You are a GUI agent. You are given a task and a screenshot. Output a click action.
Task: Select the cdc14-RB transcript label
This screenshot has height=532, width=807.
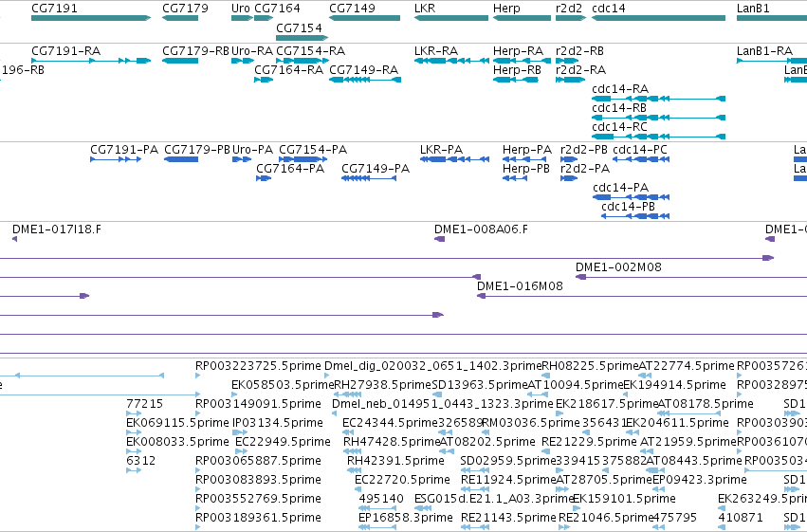point(619,108)
